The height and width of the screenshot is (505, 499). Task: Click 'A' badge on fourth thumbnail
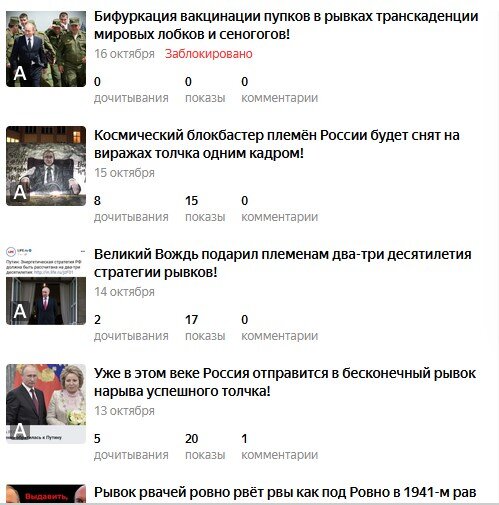click(x=20, y=430)
